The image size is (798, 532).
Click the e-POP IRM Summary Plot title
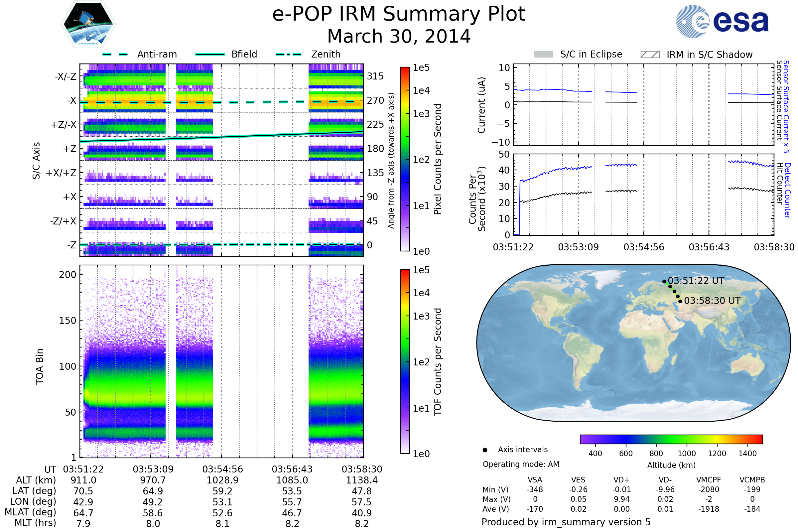click(399, 14)
